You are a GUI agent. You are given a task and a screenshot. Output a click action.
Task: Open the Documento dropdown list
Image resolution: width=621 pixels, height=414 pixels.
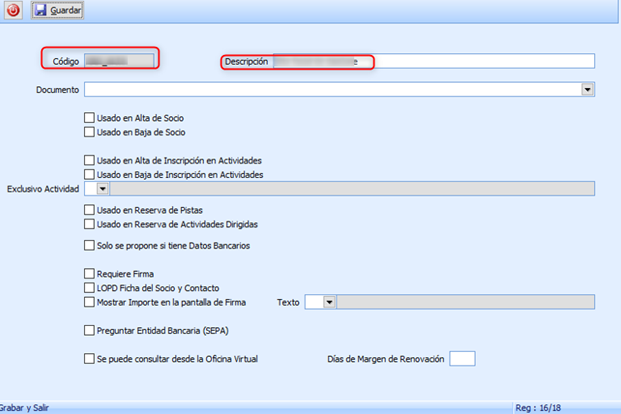pos(586,89)
